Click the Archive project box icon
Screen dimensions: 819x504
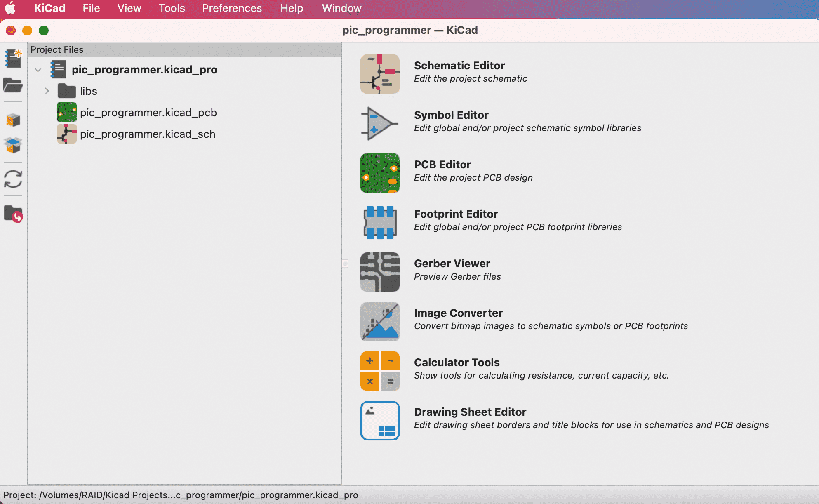pos(13,120)
